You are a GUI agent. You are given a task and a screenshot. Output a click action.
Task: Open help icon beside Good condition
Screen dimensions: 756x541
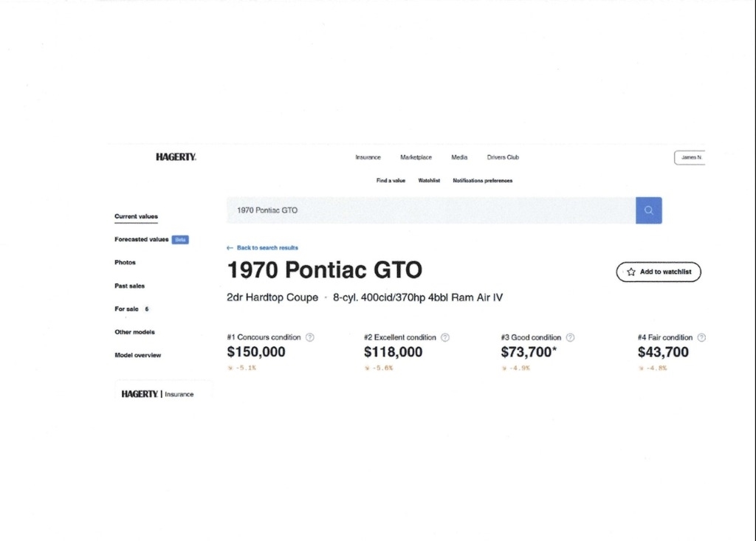coord(570,337)
